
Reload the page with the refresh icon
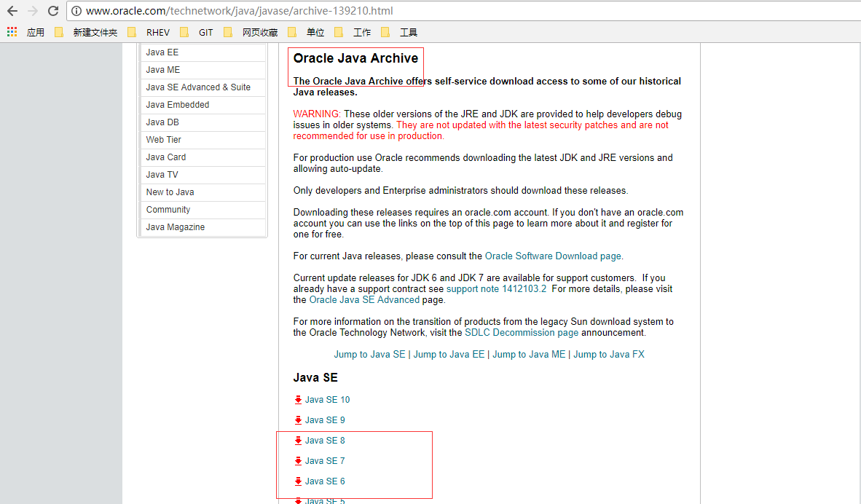[53, 11]
